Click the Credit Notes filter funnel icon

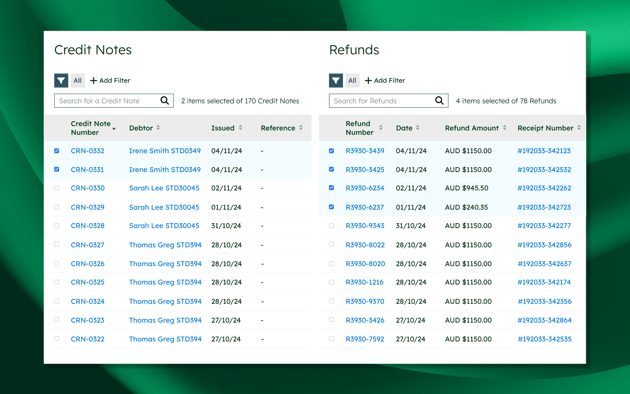pos(61,80)
